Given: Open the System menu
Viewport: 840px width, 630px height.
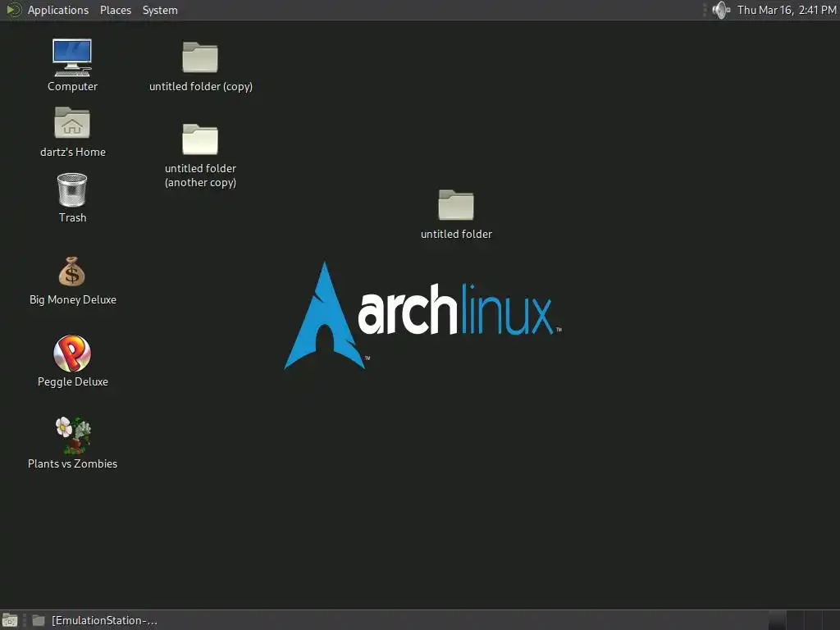Looking at the screenshot, I should click(x=160, y=10).
